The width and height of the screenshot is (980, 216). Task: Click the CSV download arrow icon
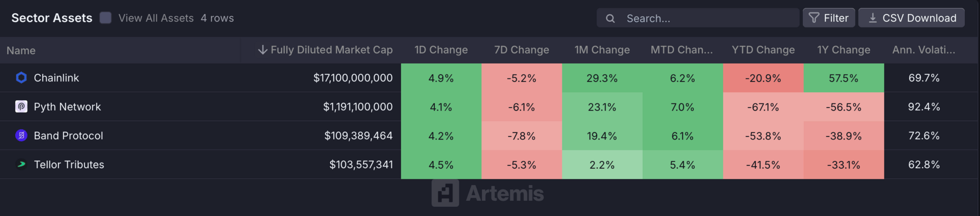click(x=873, y=18)
